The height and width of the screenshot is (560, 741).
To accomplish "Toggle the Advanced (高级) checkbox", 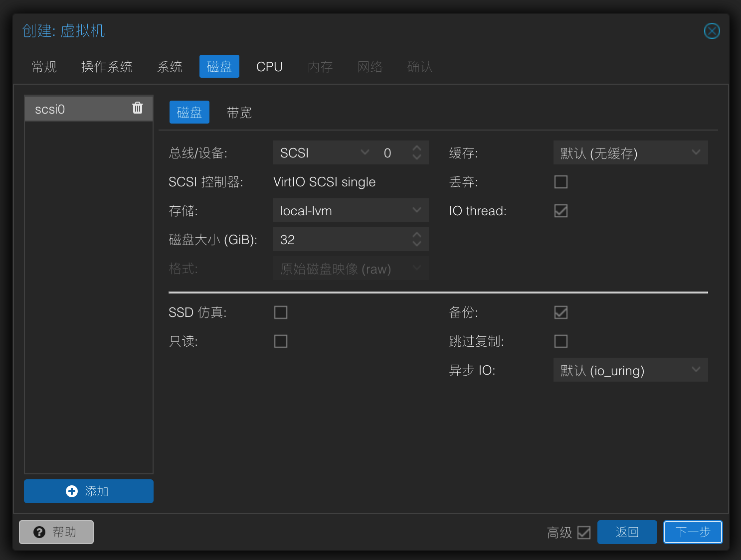I will [584, 533].
